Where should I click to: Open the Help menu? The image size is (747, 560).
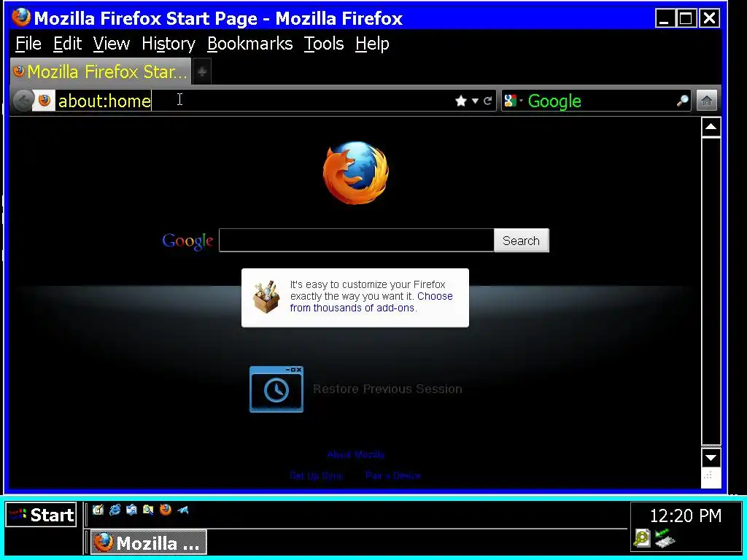pyautogui.click(x=372, y=44)
